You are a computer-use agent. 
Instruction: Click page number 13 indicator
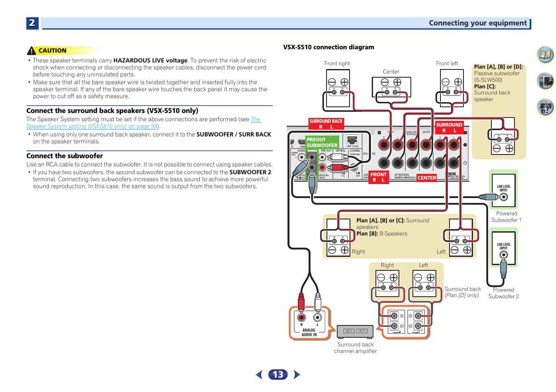[278, 374]
